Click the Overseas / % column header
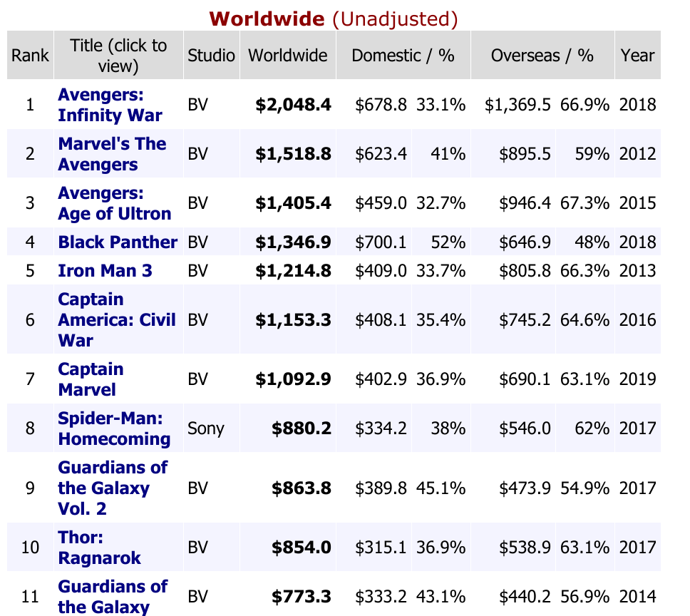This screenshot has height=616, width=690. point(542,56)
